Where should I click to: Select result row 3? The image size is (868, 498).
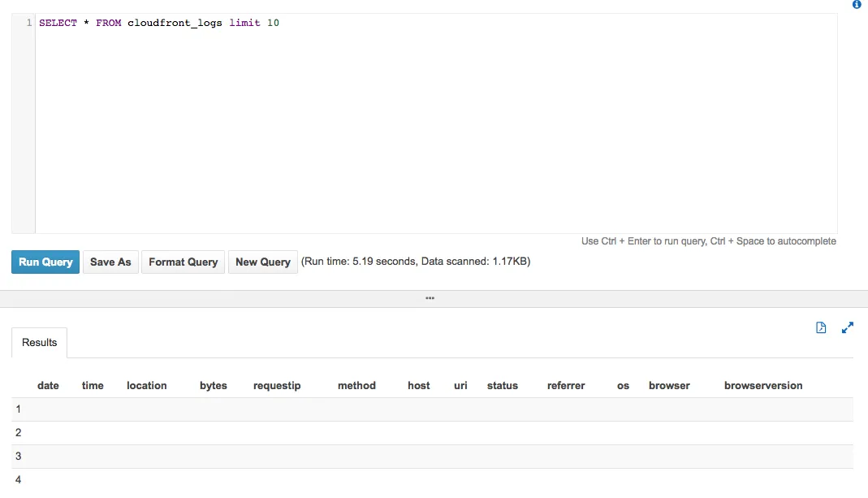432,457
